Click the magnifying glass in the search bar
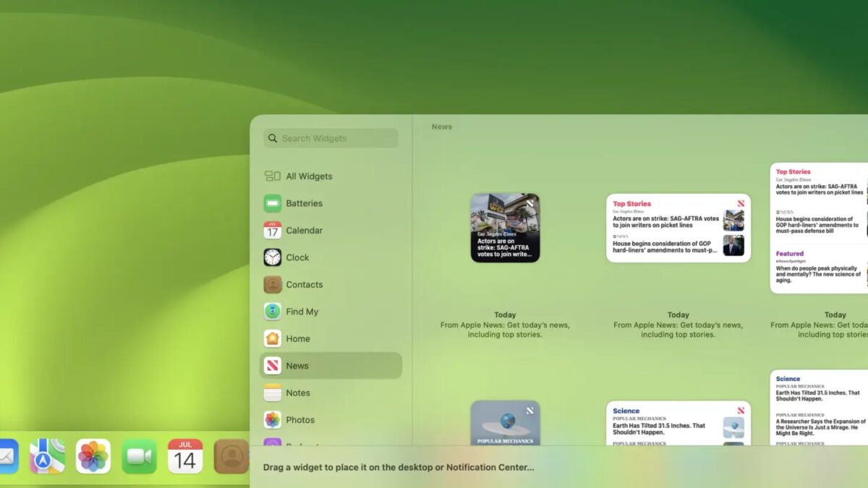 [x=272, y=138]
